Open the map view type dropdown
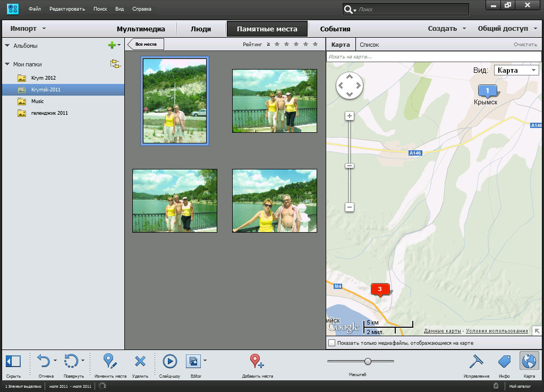This screenshot has width=544, height=392. [516, 70]
